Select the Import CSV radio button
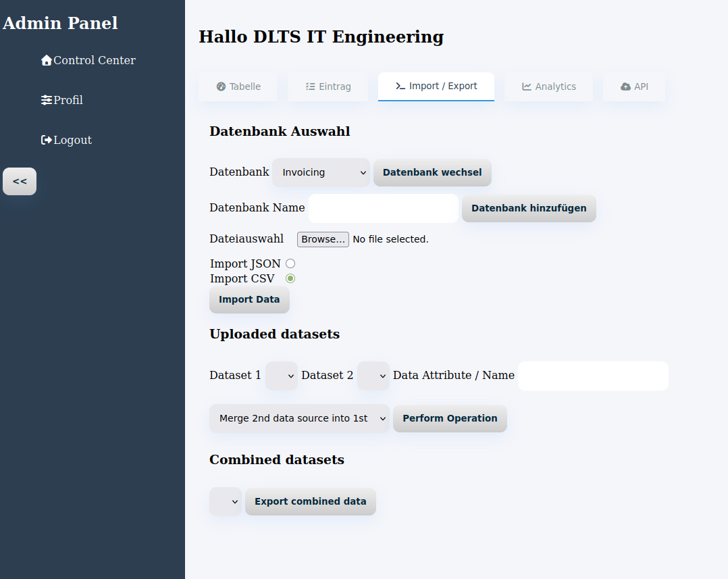This screenshot has height=579, width=728. (290, 278)
